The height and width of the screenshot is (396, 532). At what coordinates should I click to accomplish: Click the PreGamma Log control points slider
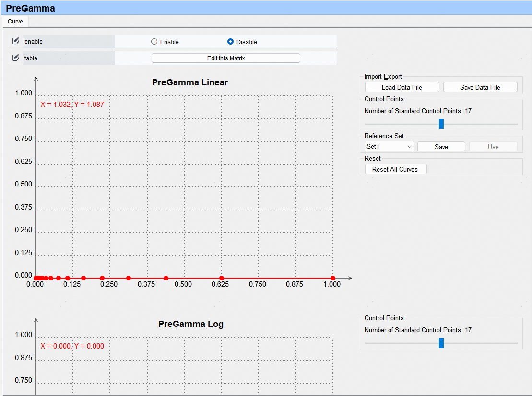click(x=441, y=343)
